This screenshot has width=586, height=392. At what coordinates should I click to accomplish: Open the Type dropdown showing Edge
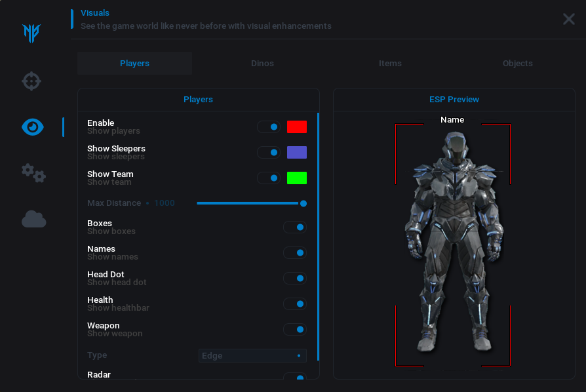click(252, 356)
